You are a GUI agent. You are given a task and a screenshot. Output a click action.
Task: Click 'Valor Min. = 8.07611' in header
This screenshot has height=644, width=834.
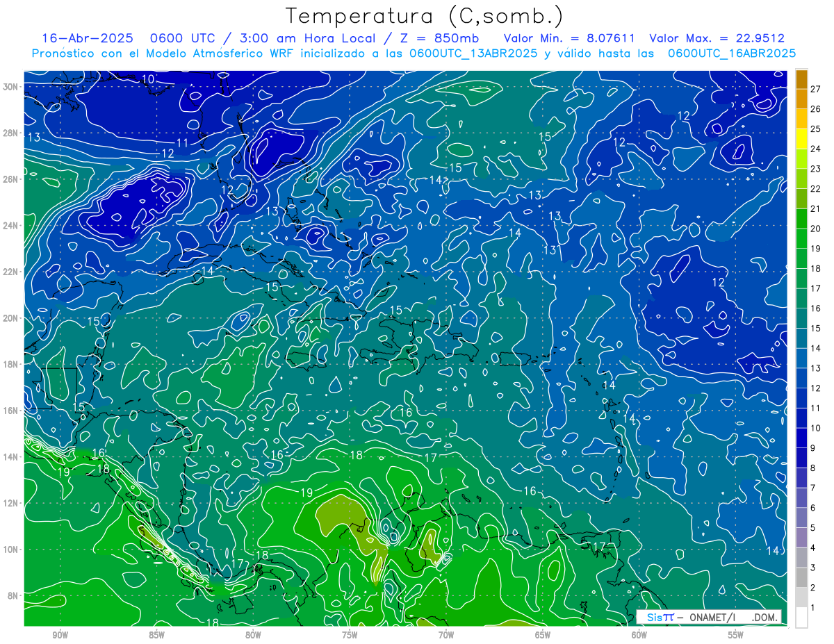click(x=570, y=38)
